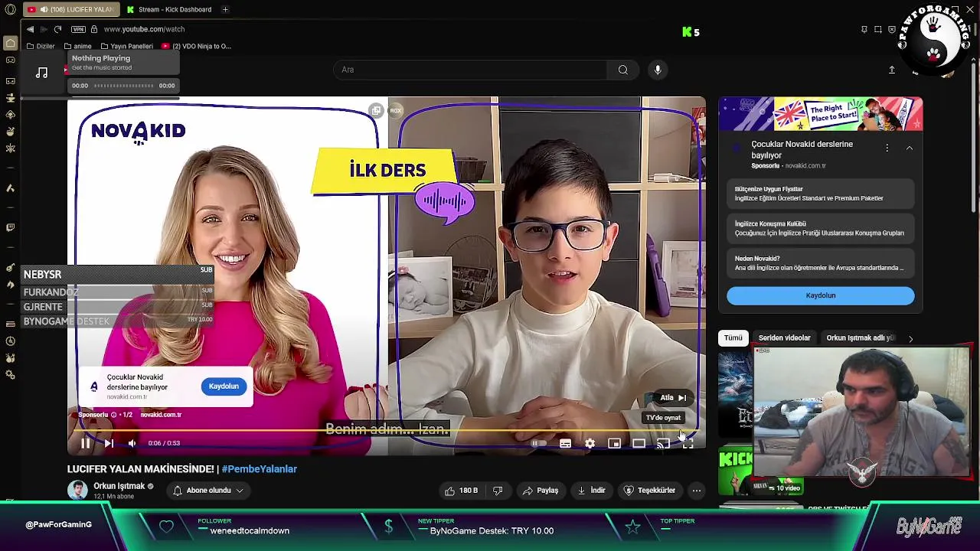The height and width of the screenshot is (551, 980).
Task: Open Bütçenize Uygun Fiyatlar ad link
Action: click(820, 194)
